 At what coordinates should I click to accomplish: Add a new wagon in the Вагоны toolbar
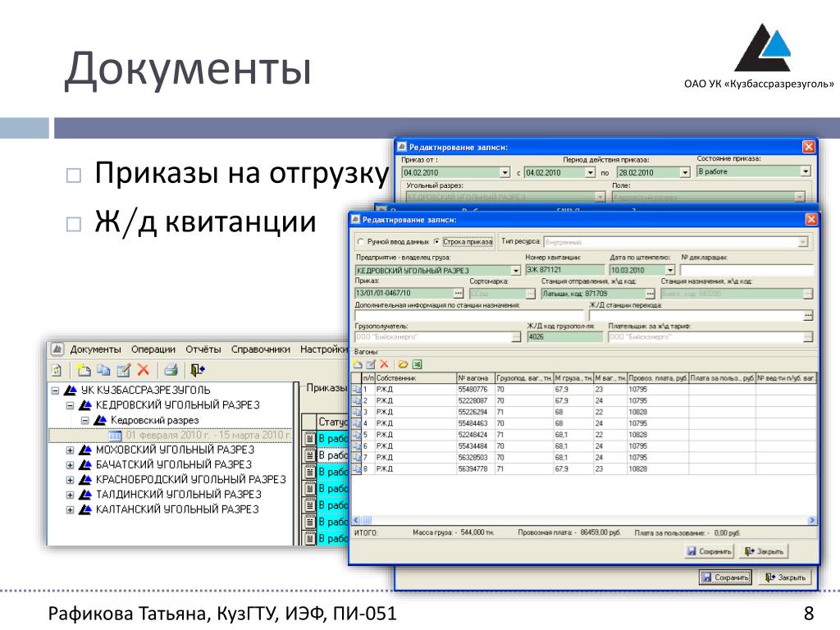pyautogui.click(x=358, y=365)
